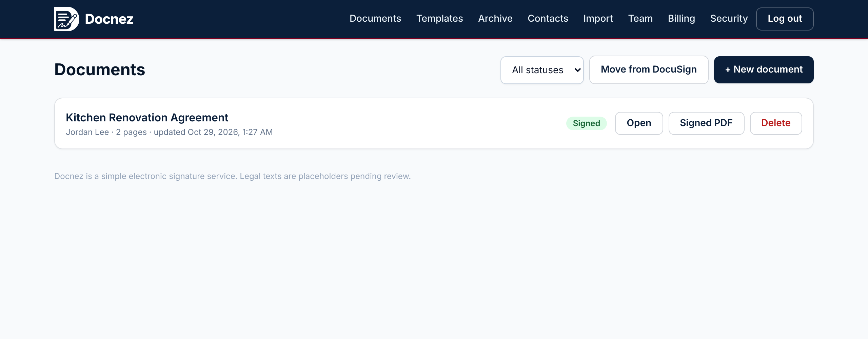Click the Documents page heading
The height and width of the screenshot is (339, 868).
[100, 70]
